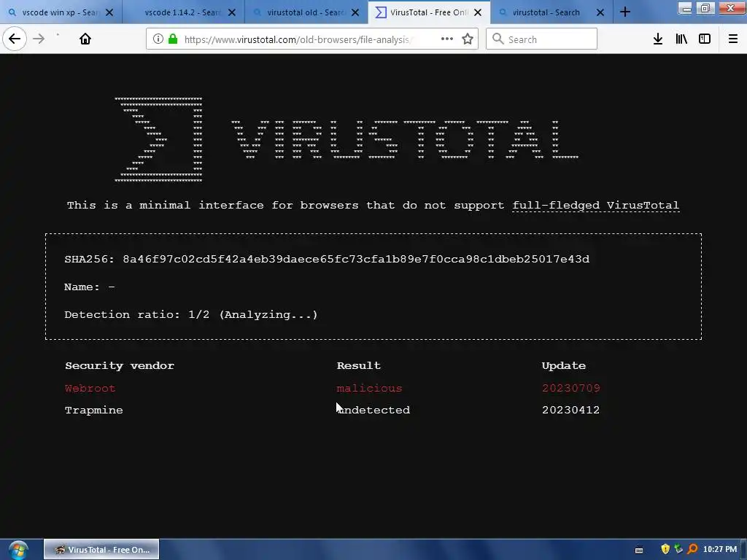Click the 'Security vendor' column header
The width and height of the screenshot is (747, 560).
pyautogui.click(x=120, y=366)
